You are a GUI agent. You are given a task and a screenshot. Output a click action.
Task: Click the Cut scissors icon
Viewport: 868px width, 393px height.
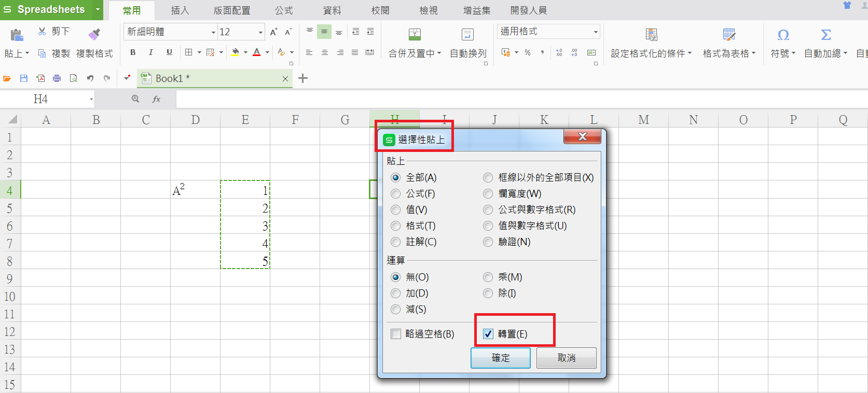point(42,32)
